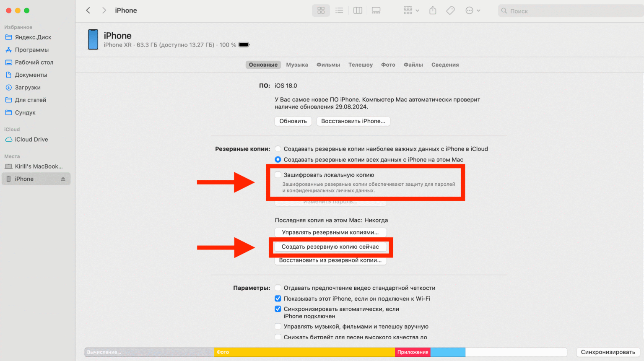Switch to the Основные tab
Image resolution: width=644 pixels, height=361 pixels.
[x=263, y=65]
